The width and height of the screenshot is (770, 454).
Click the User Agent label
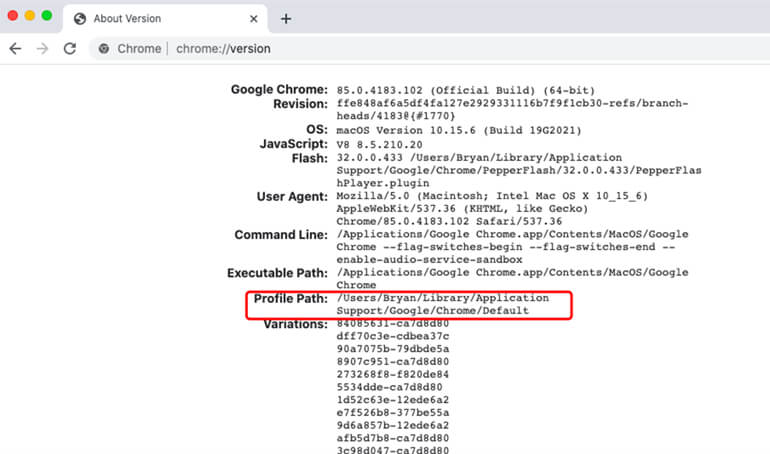292,196
